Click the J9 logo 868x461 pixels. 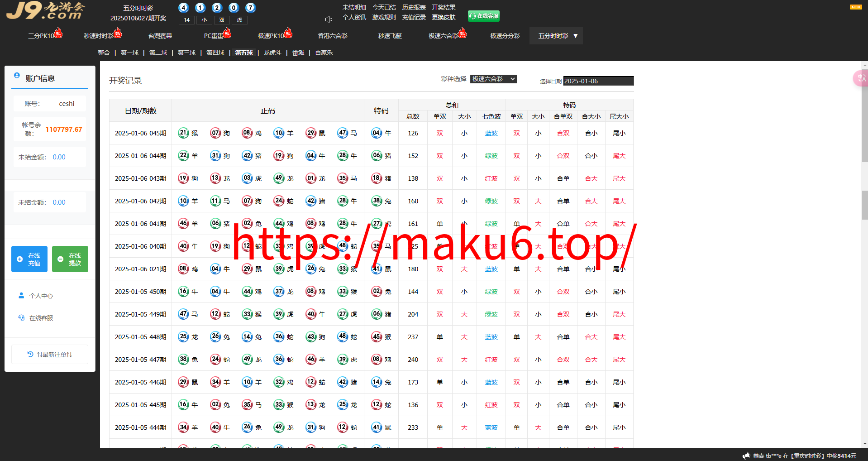click(45, 10)
